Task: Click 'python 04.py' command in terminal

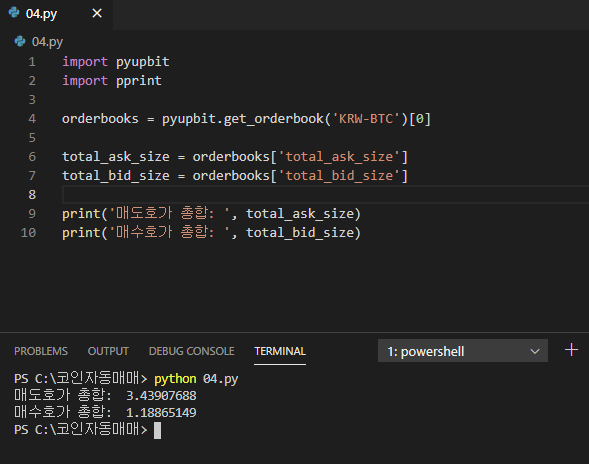Action: [x=196, y=379]
